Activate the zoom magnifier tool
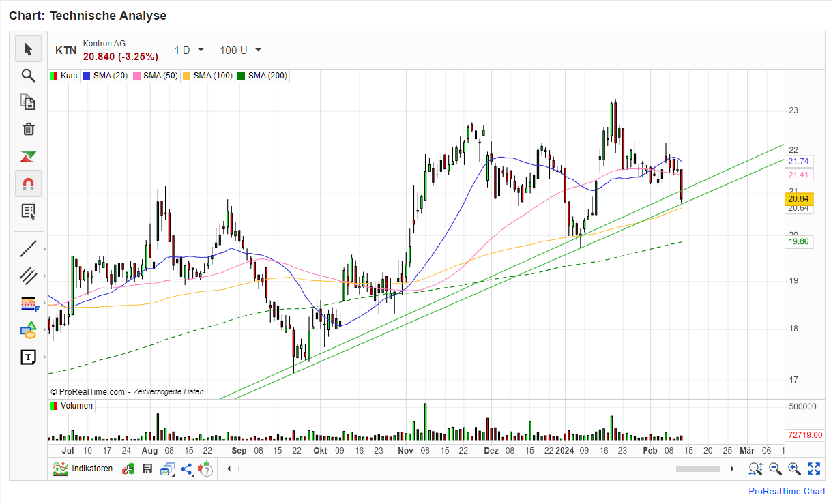Image resolution: width=831 pixels, height=504 pixels. (x=28, y=75)
